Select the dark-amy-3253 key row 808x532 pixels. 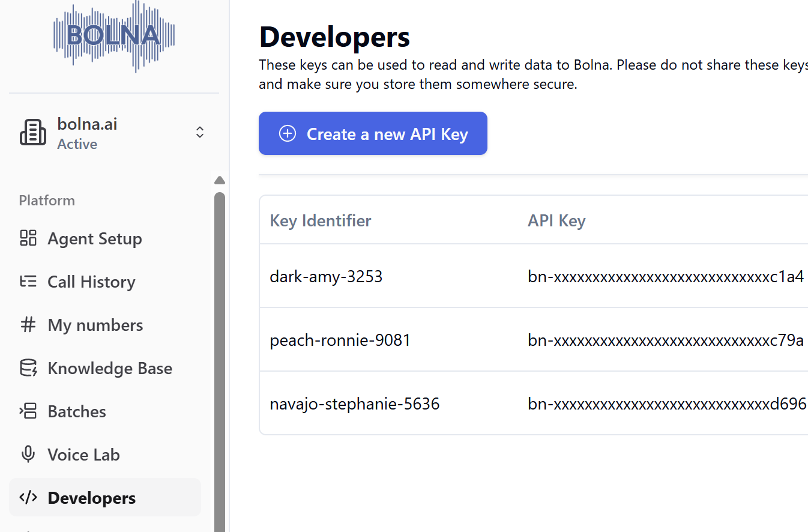coord(326,276)
